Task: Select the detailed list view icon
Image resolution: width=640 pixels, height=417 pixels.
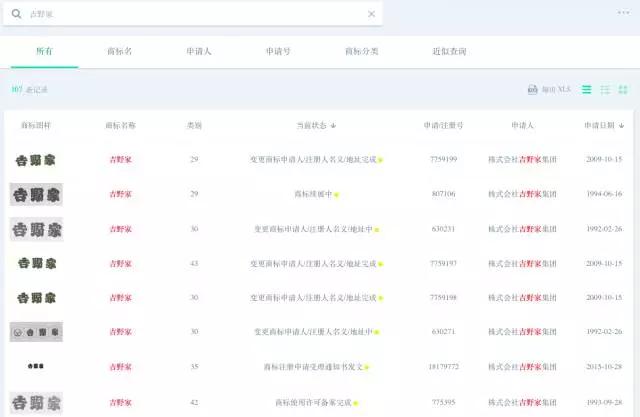Action: coord(605,90)
